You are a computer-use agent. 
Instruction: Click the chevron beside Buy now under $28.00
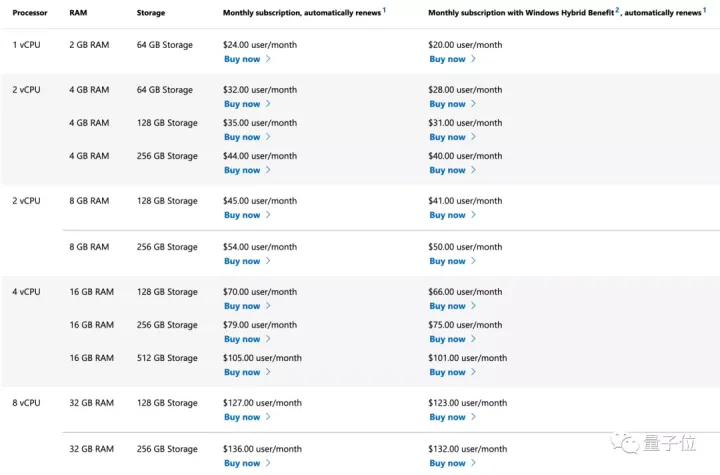[474, 104]
